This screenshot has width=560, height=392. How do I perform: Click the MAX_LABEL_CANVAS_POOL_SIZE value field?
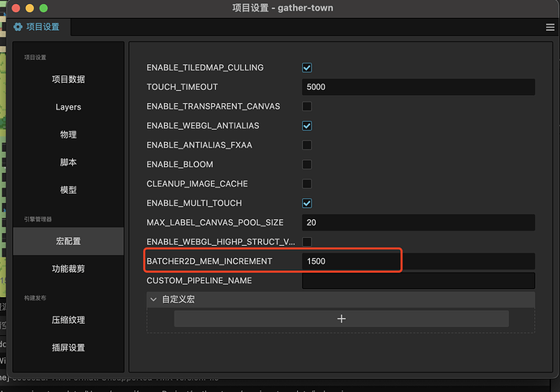pos(418,222)
